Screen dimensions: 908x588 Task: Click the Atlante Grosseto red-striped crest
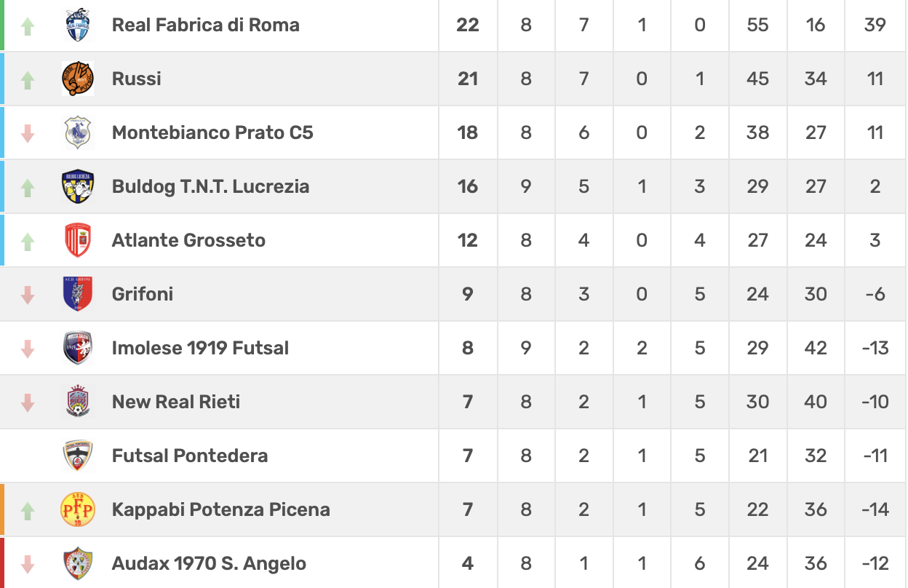77,240
